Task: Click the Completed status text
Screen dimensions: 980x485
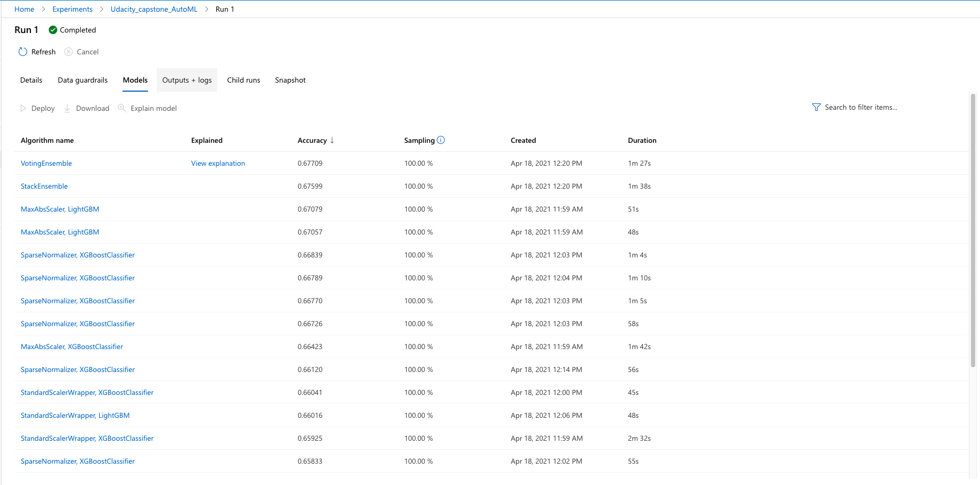Action: [x=78, y=30]
